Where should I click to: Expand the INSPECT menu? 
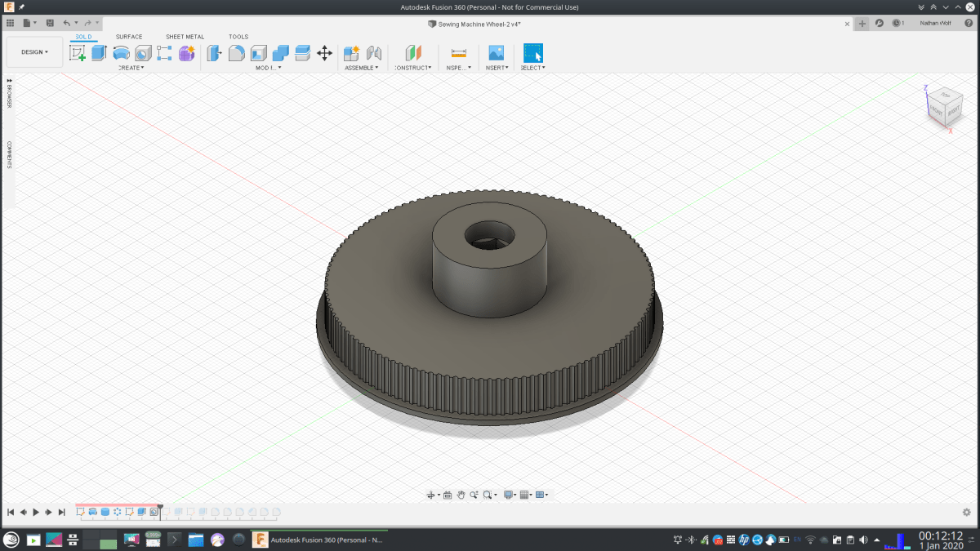tap(458, 68)
